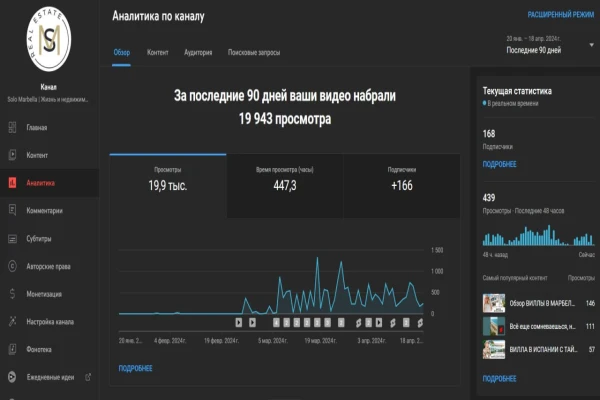Open Ежедневные идеи external link

pyautogui.click(x=88, y=377)
